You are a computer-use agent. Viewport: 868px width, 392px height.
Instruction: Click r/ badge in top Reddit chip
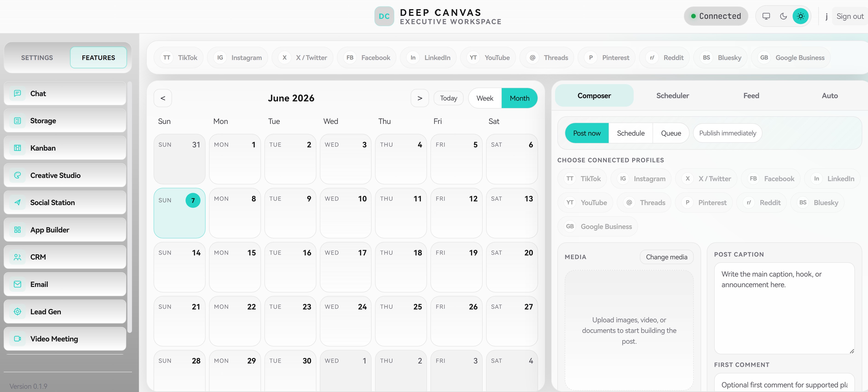click(652, 58)
